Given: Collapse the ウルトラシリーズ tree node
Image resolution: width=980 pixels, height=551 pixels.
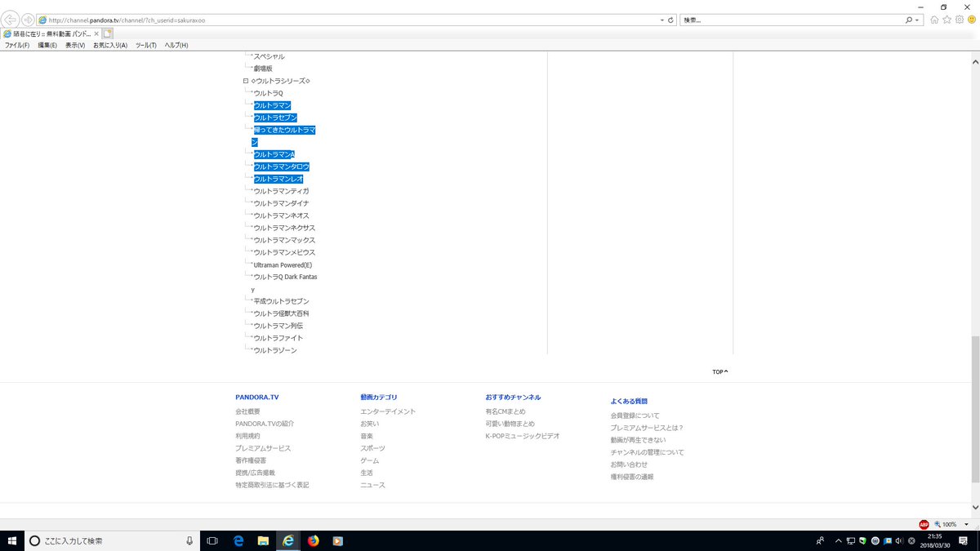Looking at the screenshot, I should 246,81.
